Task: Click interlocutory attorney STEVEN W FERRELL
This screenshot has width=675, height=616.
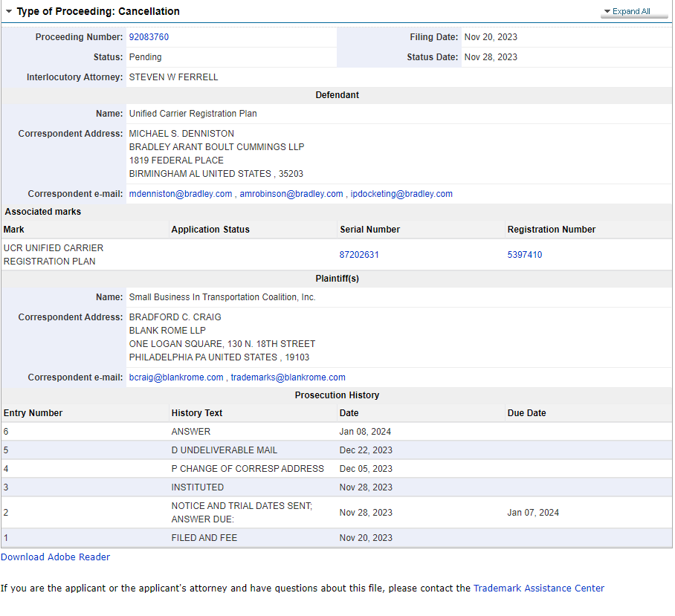Action: click(x=173, y=77)
